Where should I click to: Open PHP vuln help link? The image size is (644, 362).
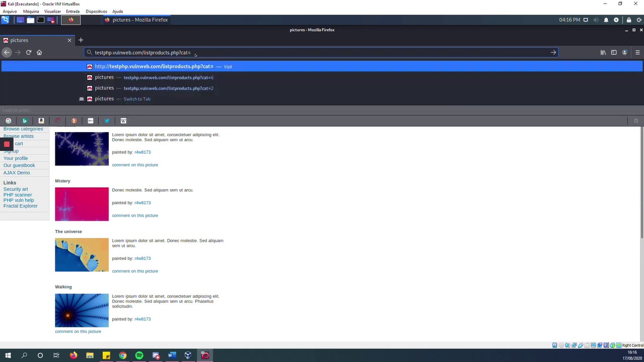pos(19,200)
